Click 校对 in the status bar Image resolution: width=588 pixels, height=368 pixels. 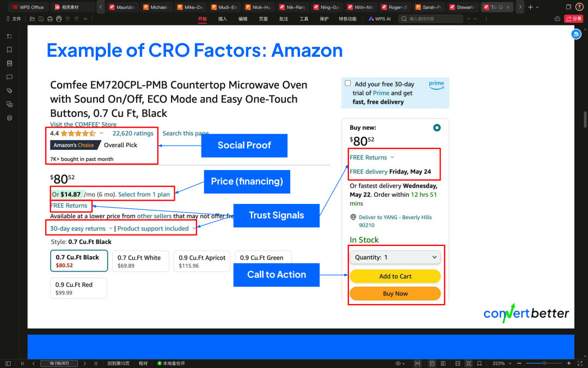point(143,364)
